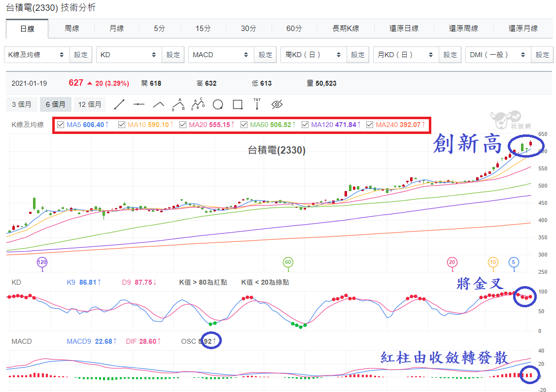Switch to the 日線 tab
The height and width of the screenshot is (392, 556).
click(27, 29)
